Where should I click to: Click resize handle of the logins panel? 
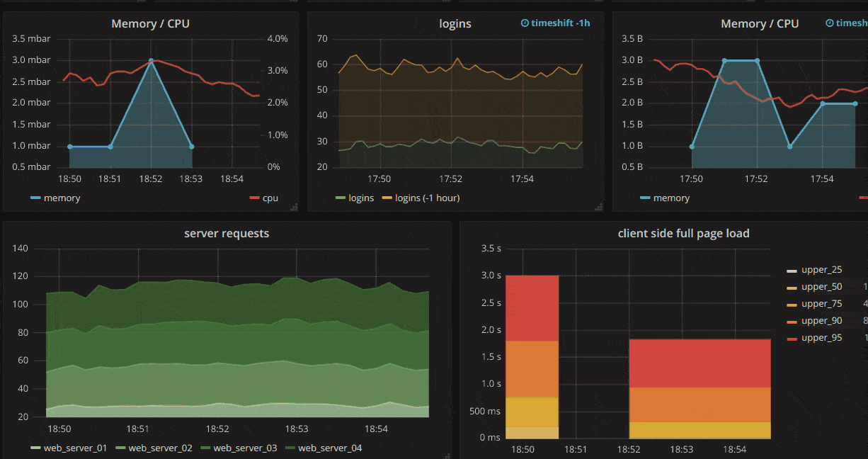click(x=599, y=207)
